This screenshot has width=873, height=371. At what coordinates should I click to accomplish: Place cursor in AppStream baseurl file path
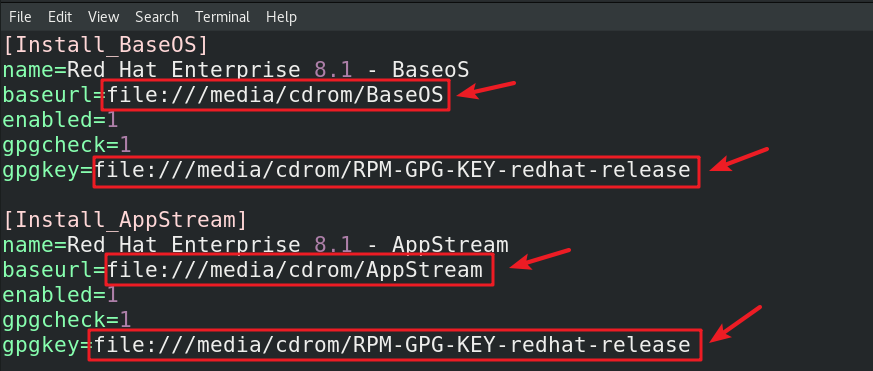tap(295, 270)
